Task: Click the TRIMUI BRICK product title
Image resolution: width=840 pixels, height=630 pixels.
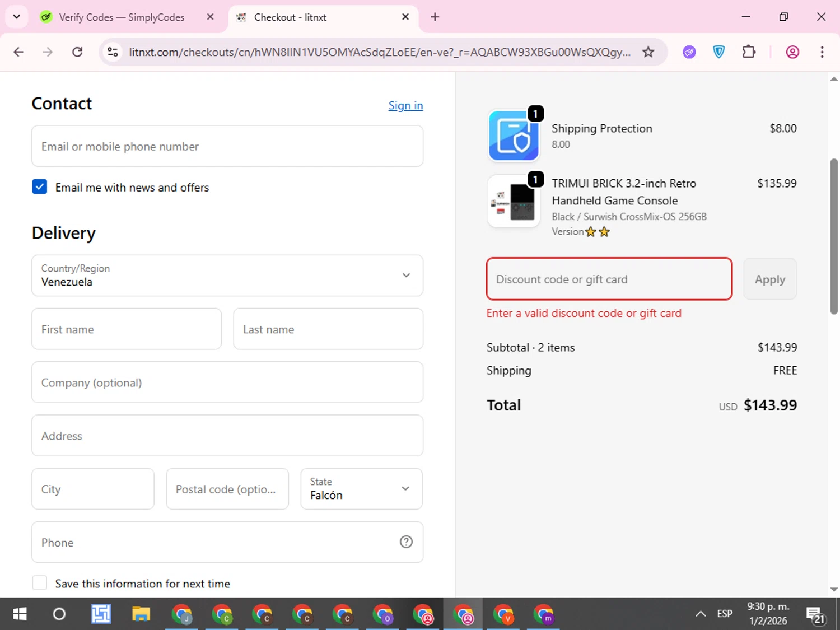Action: pyautogui.click(x=624, y=192)
